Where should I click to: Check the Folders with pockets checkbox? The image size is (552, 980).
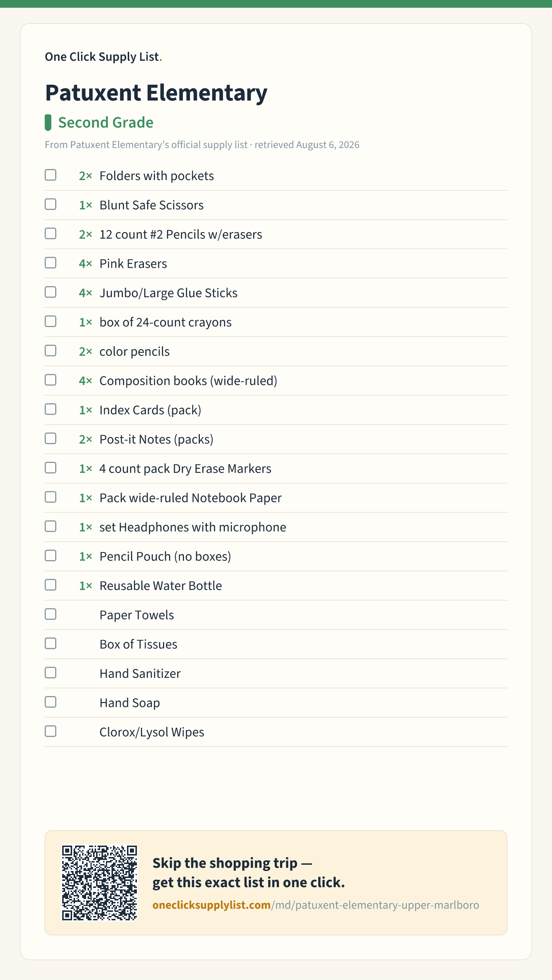[50, 175]
